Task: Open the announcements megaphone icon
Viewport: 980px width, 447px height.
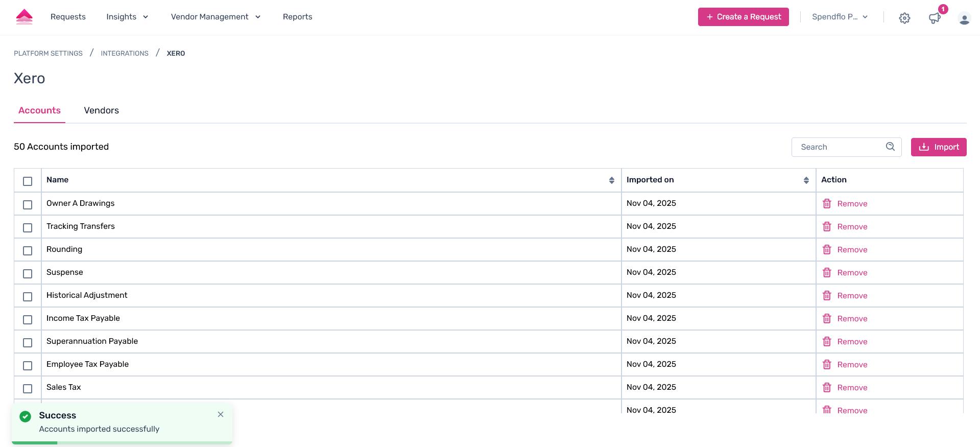Action: (934, 18)
